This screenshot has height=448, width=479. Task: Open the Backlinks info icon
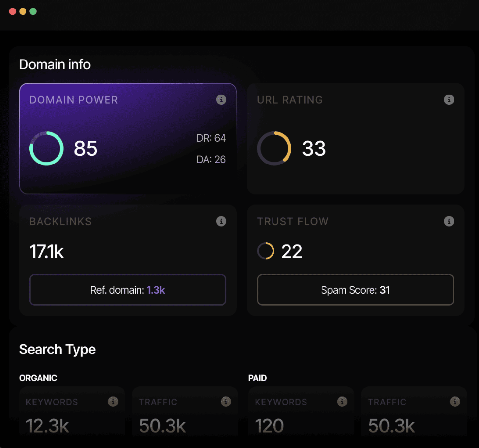coord(221,221)
